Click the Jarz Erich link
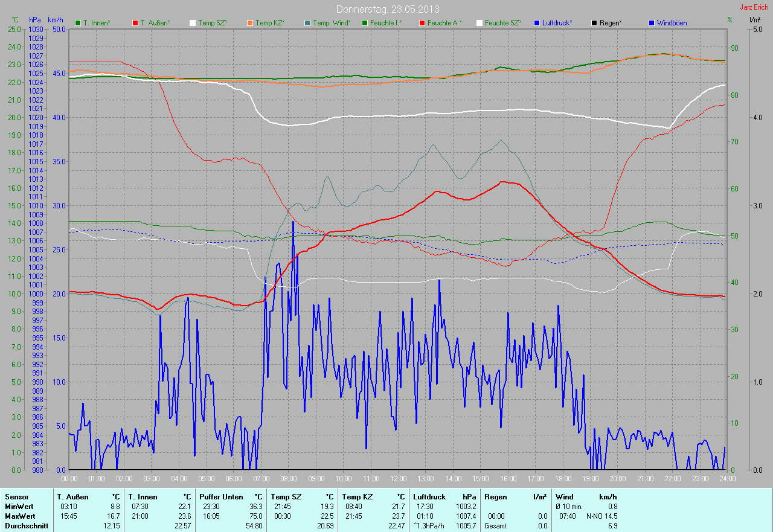The image size is (773, 532). (x=754, y=7)
